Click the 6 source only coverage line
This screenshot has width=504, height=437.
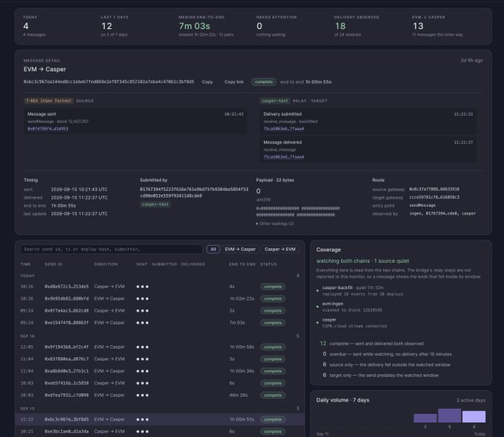coord(386,364)
